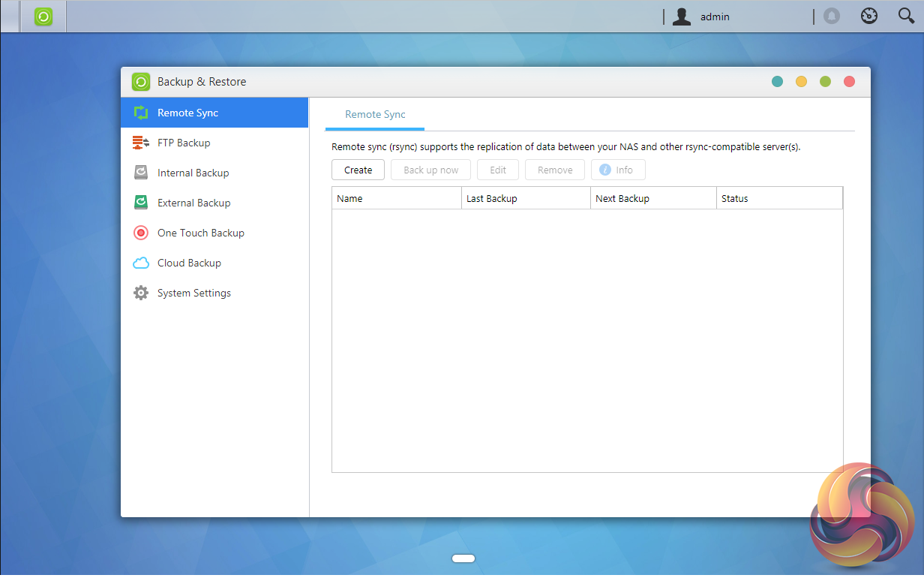Open the activity monitor gauge icon
Screen dimensions: 924x578
(869, 16)
